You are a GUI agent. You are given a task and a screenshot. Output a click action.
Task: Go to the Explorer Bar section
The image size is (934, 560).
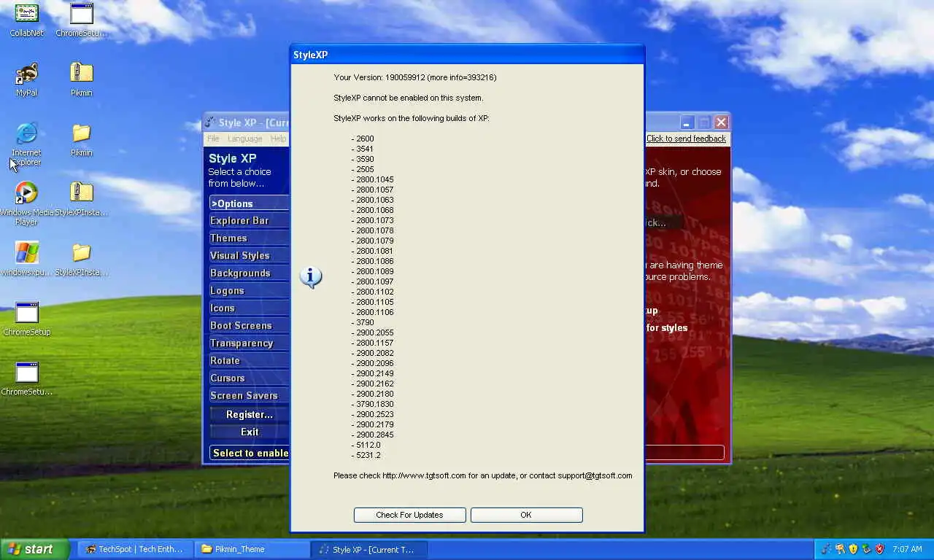tap(249, 221)
